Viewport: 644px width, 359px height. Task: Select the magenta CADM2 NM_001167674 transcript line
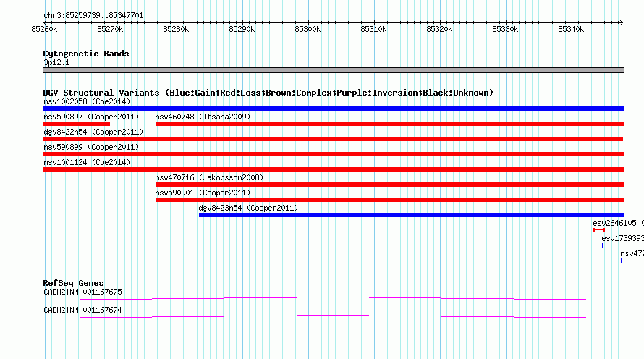pos(333,317)
